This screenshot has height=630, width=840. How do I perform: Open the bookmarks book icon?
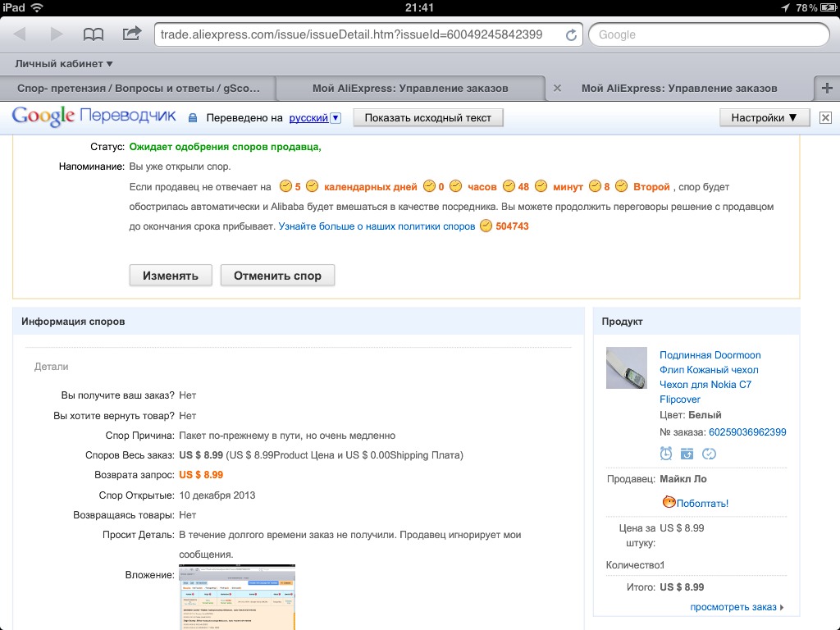[x=94, y=34]
